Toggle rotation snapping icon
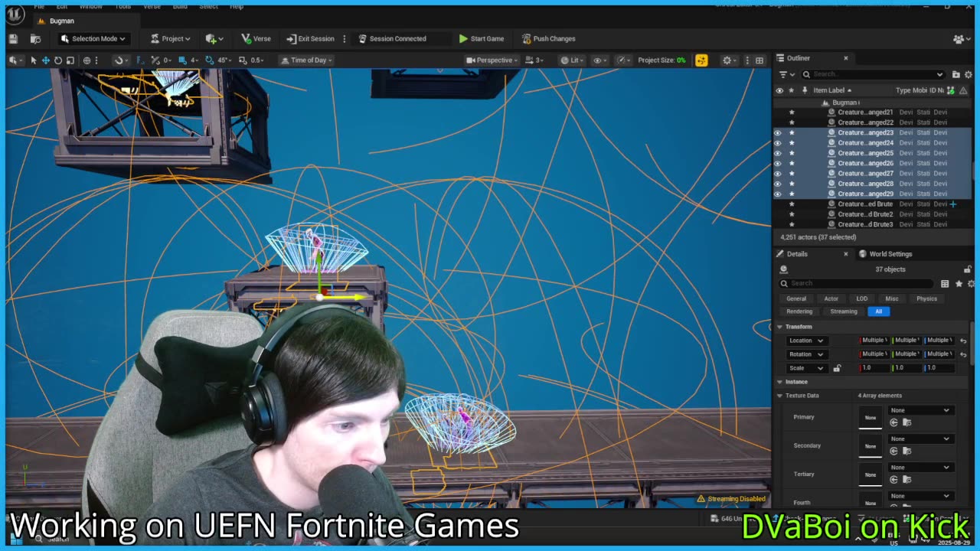The width and height of the screenshot is (980, 551). click(x=209, y=60)
